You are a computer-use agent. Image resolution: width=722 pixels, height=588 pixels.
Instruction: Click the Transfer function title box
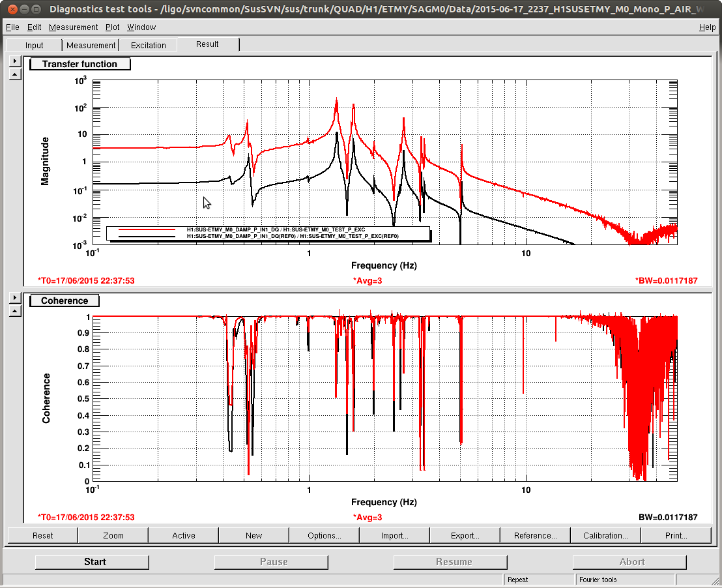coord(80,64)
